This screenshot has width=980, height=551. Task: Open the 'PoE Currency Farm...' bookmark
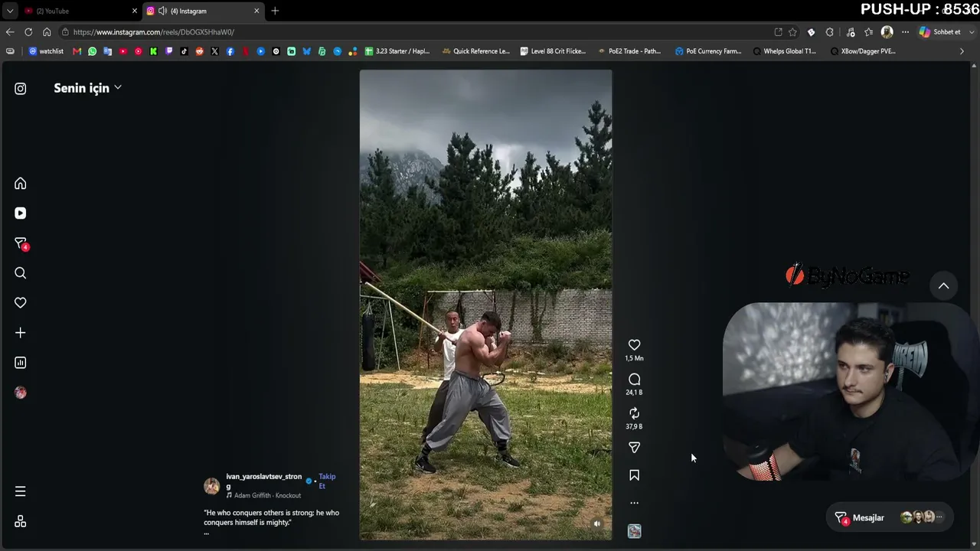tap(708, 51)
